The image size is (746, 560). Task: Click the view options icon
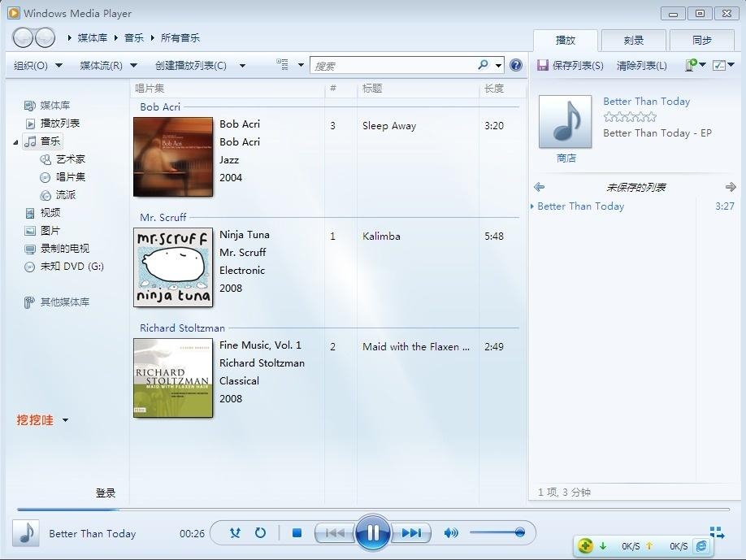[283, 65]
